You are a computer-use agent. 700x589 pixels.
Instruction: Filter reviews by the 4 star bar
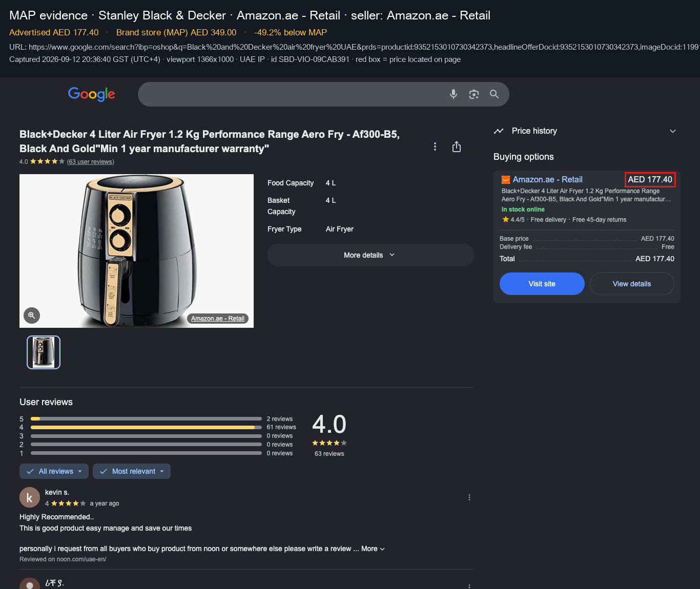(146, 427)
